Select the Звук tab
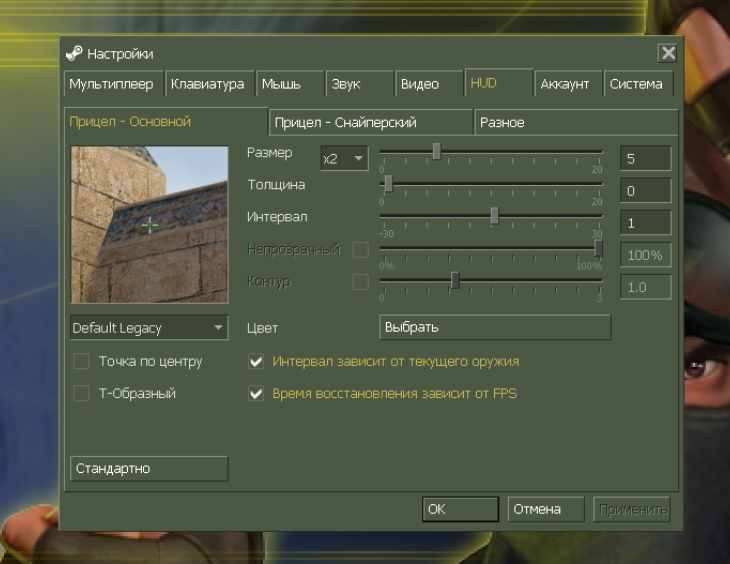The width and height of the screenshot is (730, 564). 359,84
